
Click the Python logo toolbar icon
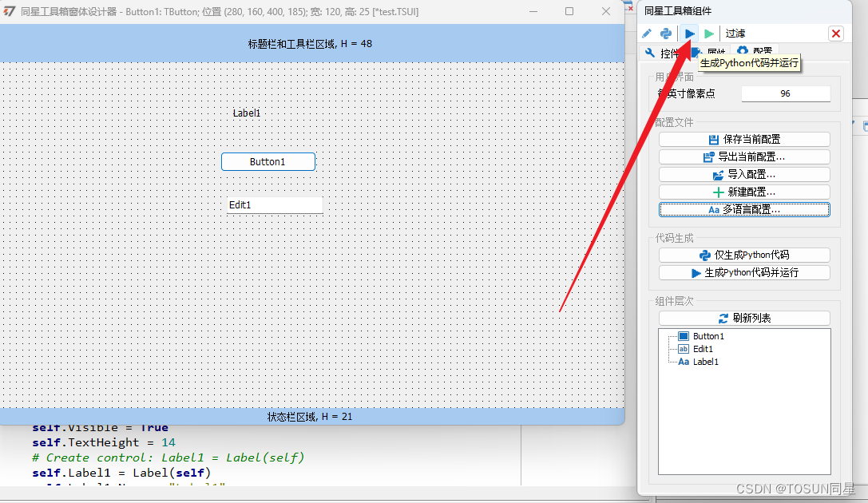(x=666, y=34)
